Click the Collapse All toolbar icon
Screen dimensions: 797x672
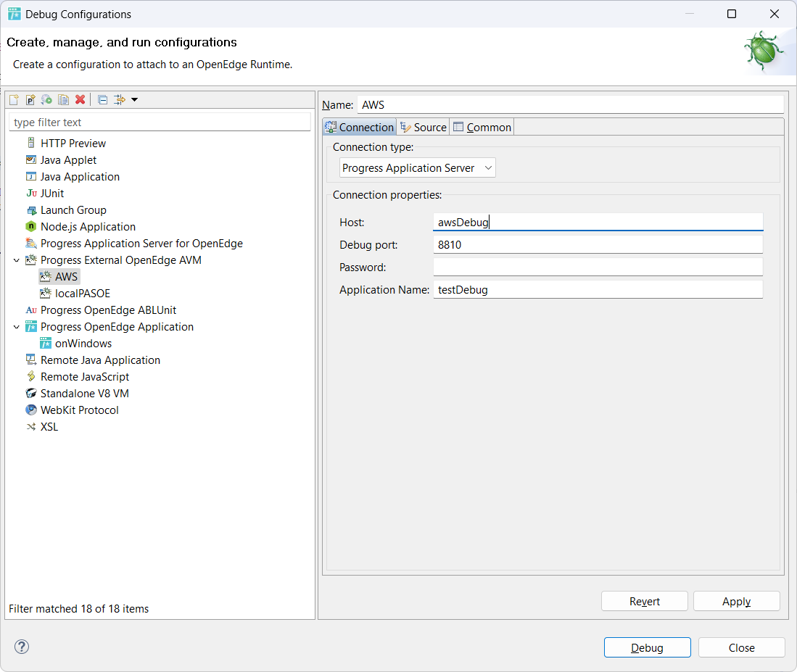(x=103, y=99)
